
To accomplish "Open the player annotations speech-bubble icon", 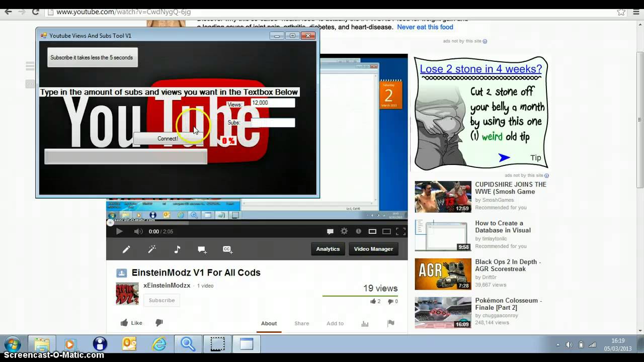I will [330, 231].
